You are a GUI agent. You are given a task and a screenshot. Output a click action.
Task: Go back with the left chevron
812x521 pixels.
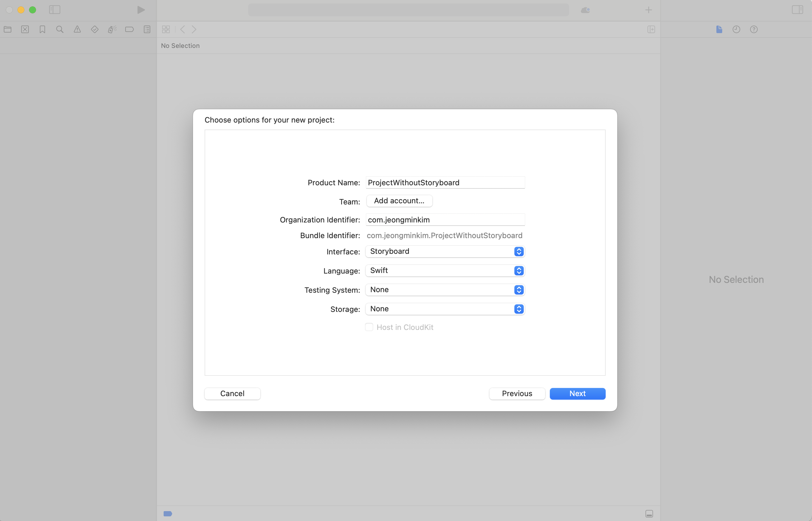coord(183,29)
